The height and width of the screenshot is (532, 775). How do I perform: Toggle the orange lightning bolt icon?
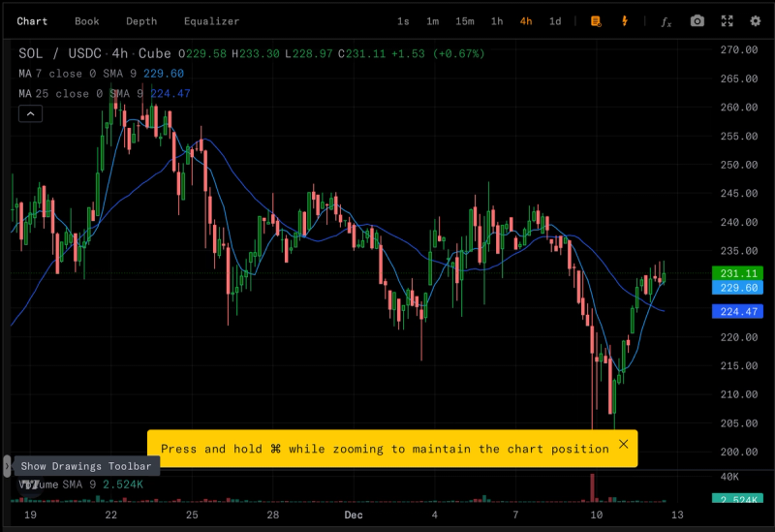(625, 20)
